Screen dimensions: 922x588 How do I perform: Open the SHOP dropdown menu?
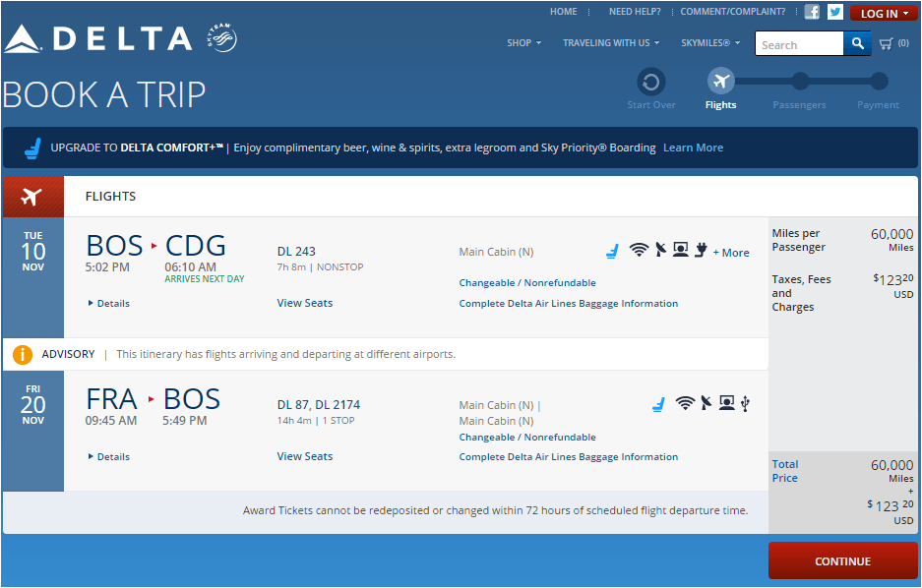[x=523, y=43]
